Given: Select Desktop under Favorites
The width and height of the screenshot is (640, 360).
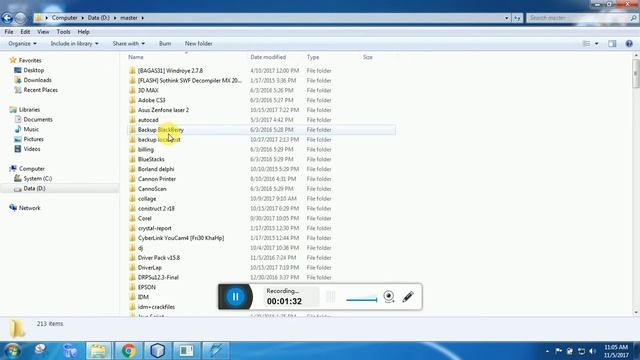Looking at the screenshot, I should (33, 70).
